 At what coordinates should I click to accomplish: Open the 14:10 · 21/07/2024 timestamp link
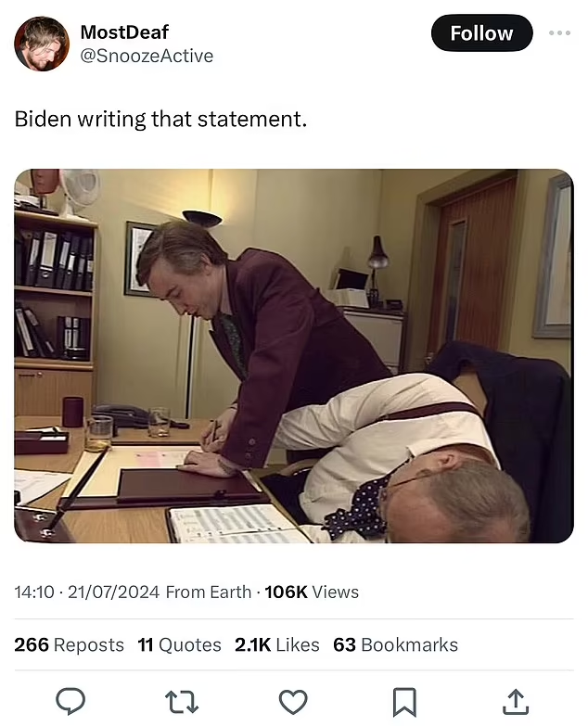pyautogui.click(x=87, y=592)
